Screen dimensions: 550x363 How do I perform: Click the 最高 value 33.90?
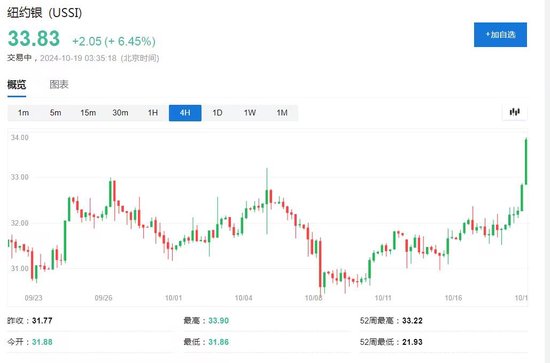pos(219,321)
